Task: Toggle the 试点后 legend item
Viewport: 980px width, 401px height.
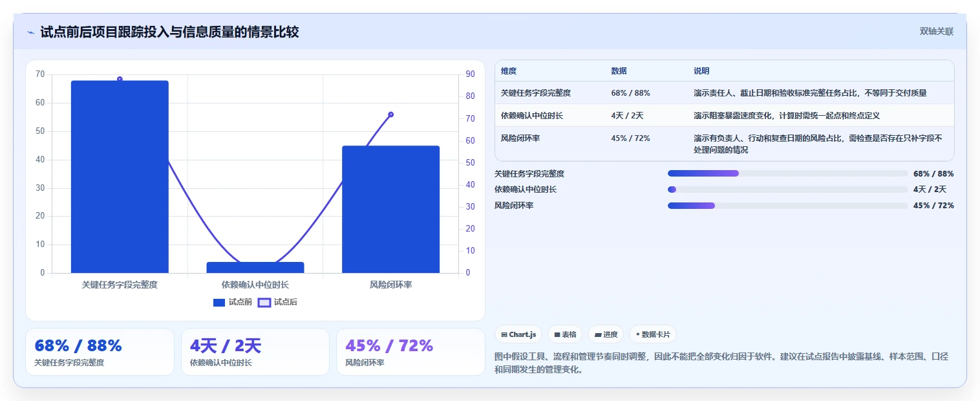Action: pyautogui.click(x=277, y=302)
